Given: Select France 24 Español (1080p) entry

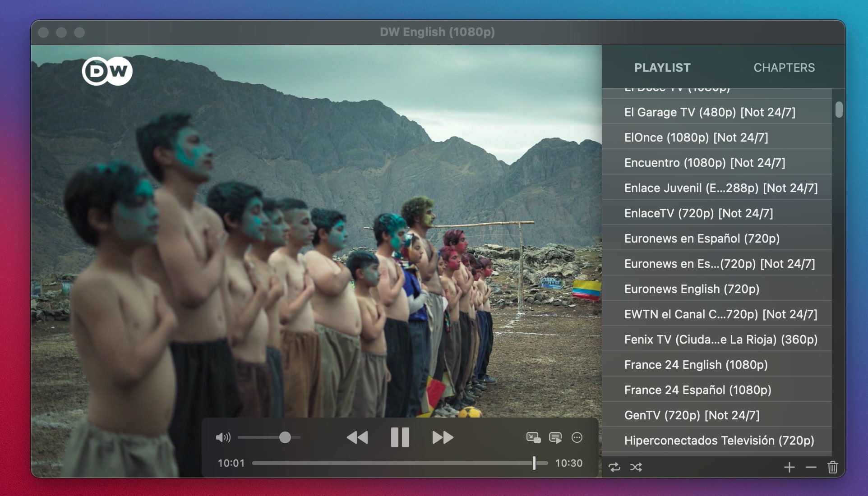Looking at the screenshot, I should click(717, 390).
